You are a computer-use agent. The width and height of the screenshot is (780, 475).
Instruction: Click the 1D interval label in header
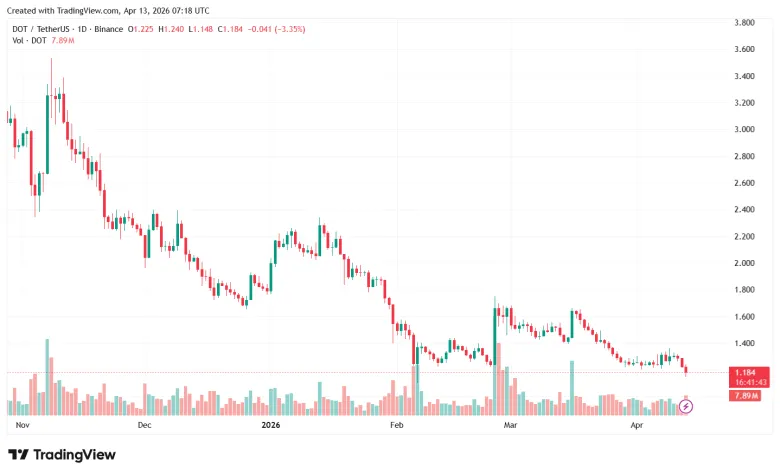click(x=82, y=29)
